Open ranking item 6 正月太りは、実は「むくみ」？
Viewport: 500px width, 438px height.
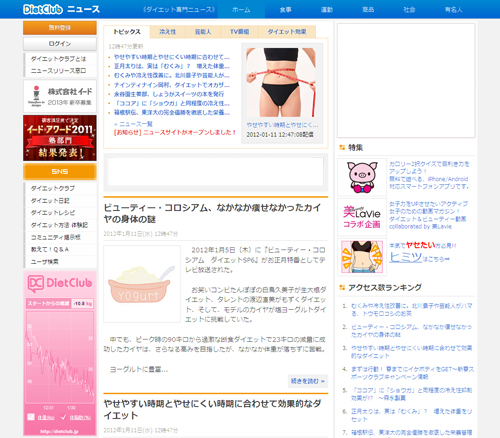[412, 415]
